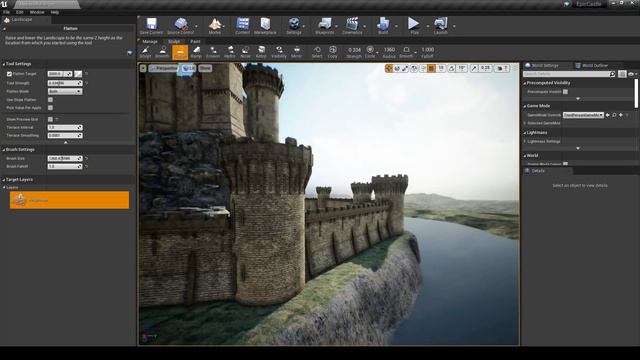Select the Noise landscape tool
Image resolution: width=640 pixels, height=360 pixels.
pyautogui.click(x=245, y=52)
